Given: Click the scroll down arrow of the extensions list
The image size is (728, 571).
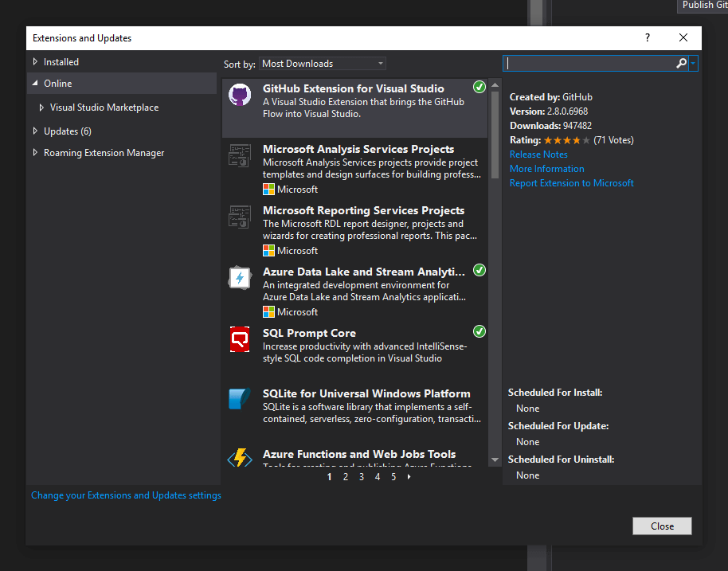Looking at the screenshot, I should (495, 460).
